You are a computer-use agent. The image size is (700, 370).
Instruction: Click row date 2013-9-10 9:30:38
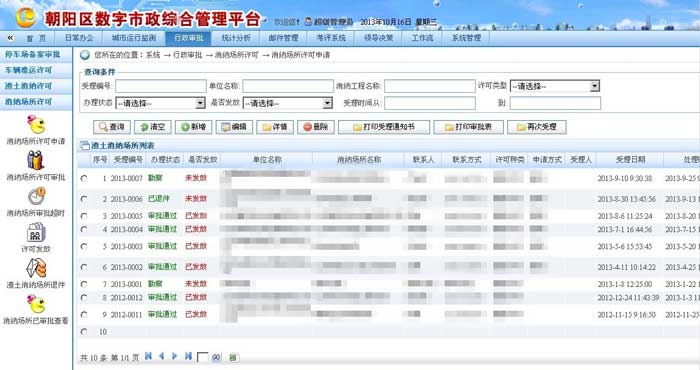tap(625, 178)
